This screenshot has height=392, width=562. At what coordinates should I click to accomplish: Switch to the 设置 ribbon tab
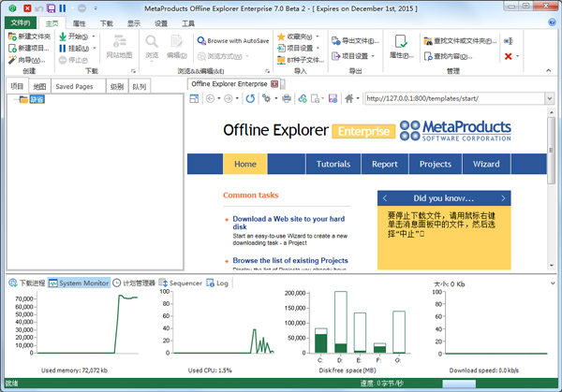click(x=161, y=23)
